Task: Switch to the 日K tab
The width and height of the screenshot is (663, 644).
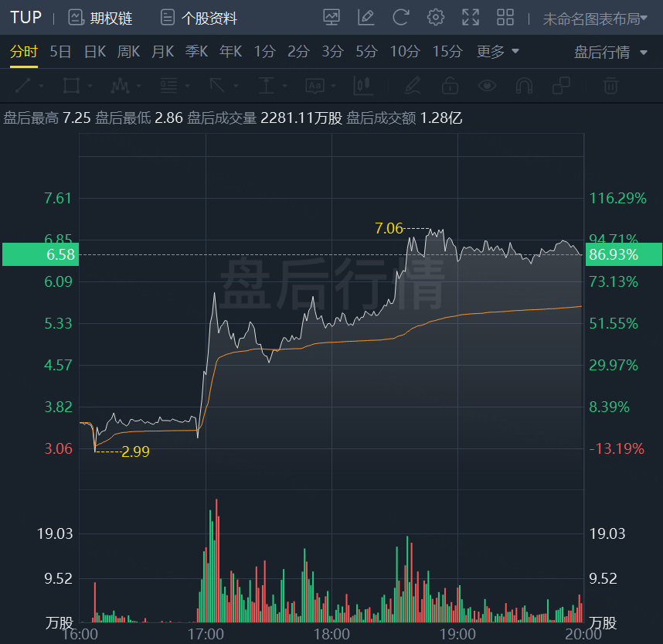Action: click(x=95, y=52)
